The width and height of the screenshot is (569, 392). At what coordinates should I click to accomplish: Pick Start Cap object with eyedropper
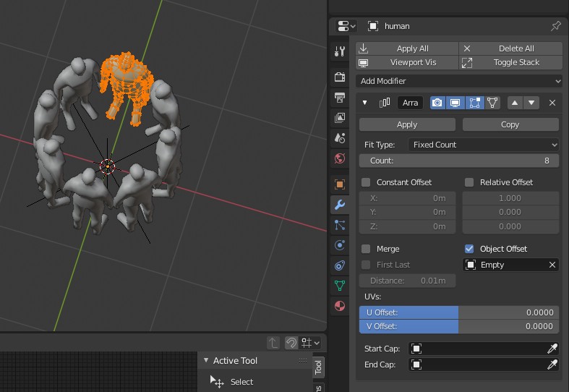[x=552, y=349]
